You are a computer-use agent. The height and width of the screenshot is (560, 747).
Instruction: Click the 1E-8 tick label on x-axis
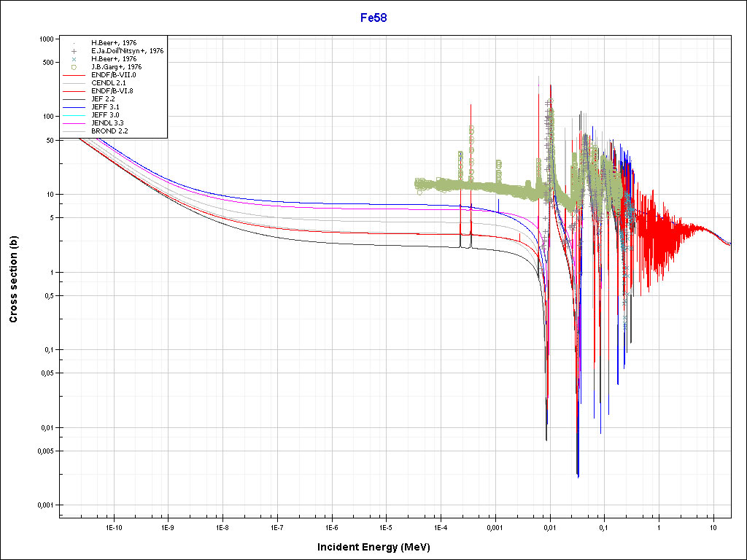tap(222, 526)
